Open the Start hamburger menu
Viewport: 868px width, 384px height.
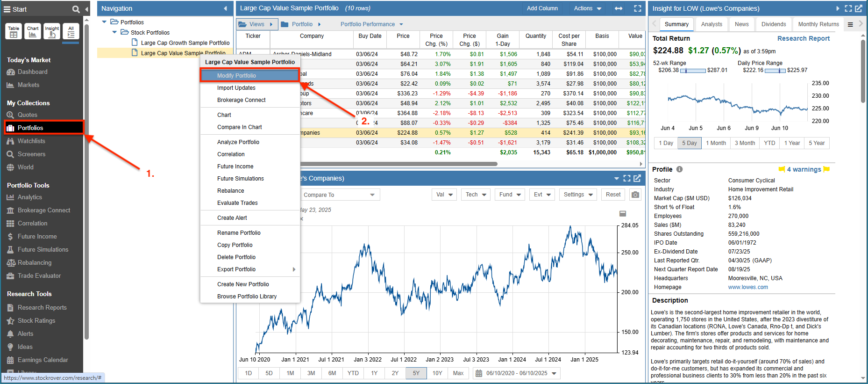pyautogui.click(x=7, y=9)
